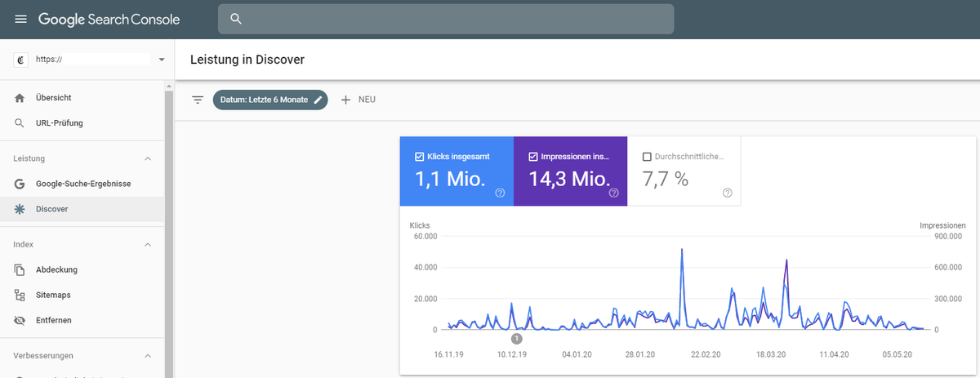Click the Leistung in Discover heading
Screen dimensions: 980x378
pyautogui.click(x=247, y=60)
